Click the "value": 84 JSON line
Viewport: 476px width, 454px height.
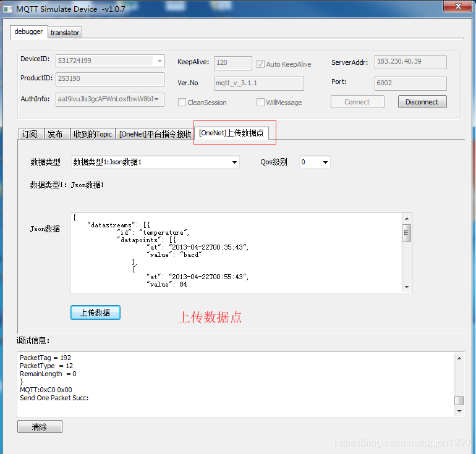[167, 285]
